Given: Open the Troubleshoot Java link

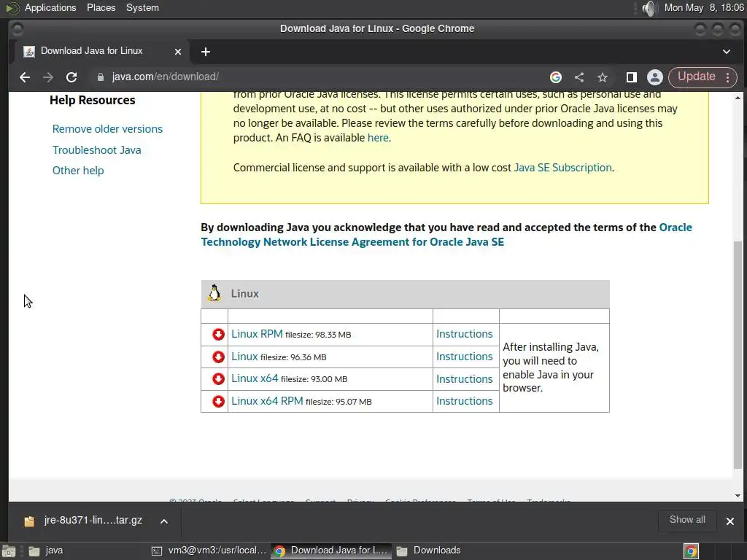Looking at the screenshot, I should click(97, 150).
